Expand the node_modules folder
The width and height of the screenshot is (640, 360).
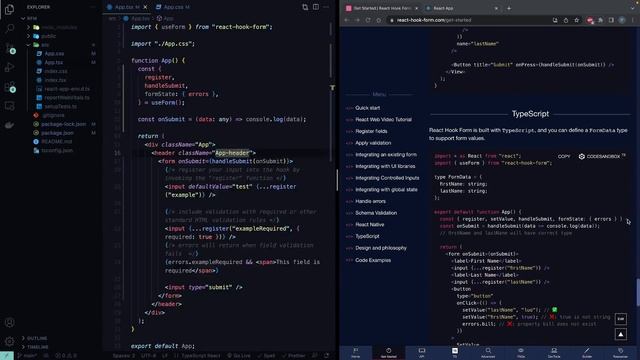(x=59, y=27)
